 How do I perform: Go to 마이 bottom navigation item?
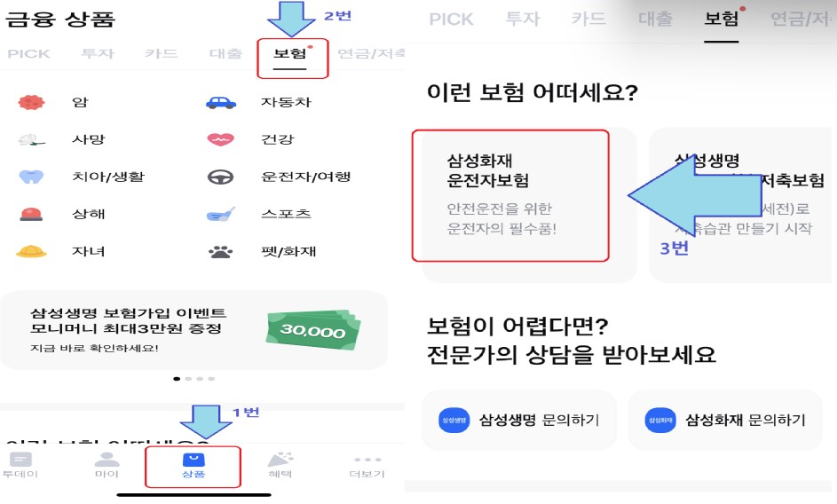click(x=107, y=465)
